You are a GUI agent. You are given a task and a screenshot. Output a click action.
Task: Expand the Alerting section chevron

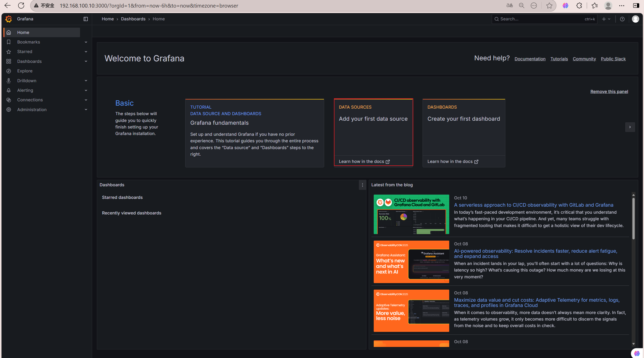point(86,90)
